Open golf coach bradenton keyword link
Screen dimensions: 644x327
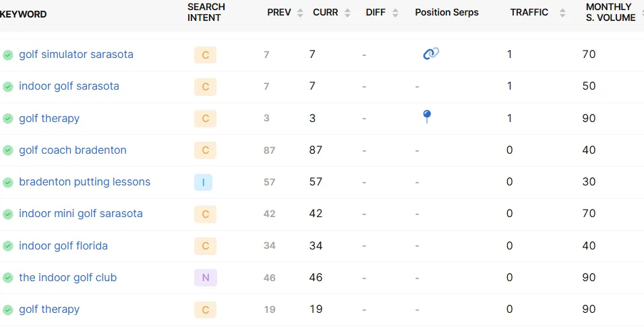[x=73, y=150]
